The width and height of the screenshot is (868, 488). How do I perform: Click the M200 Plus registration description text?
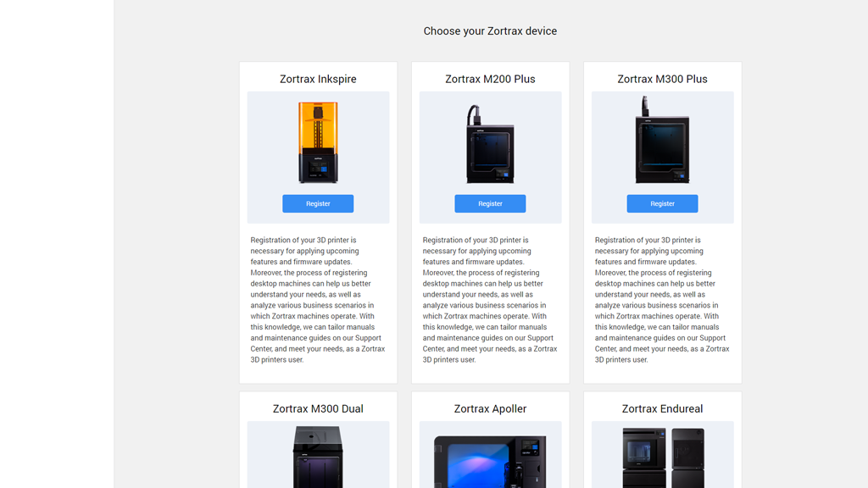490,300
